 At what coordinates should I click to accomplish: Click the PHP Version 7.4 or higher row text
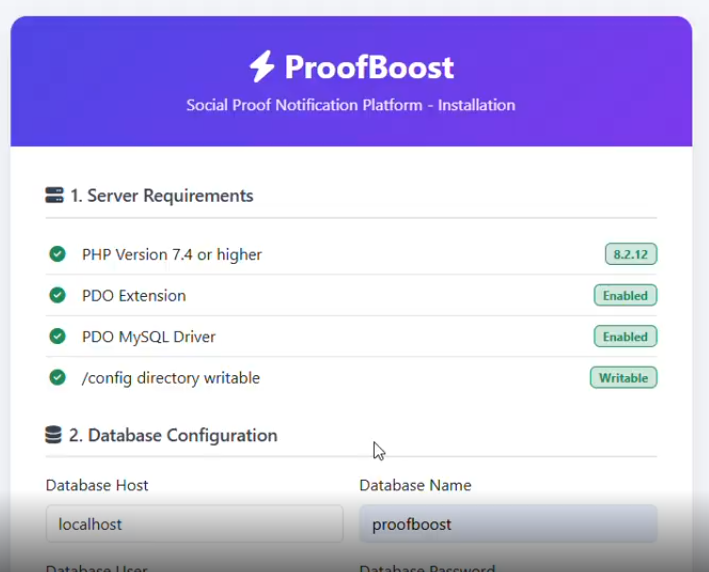tap(172, 255)
